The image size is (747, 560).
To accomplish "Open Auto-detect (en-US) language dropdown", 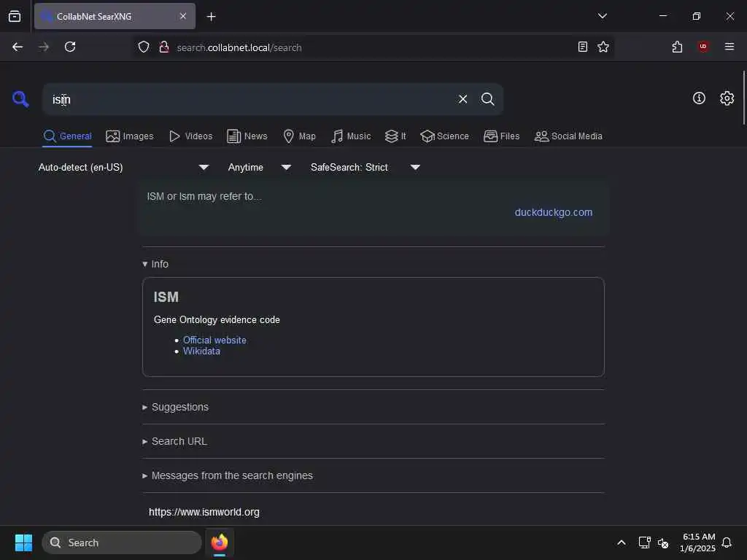I will [x=123, y=167].
